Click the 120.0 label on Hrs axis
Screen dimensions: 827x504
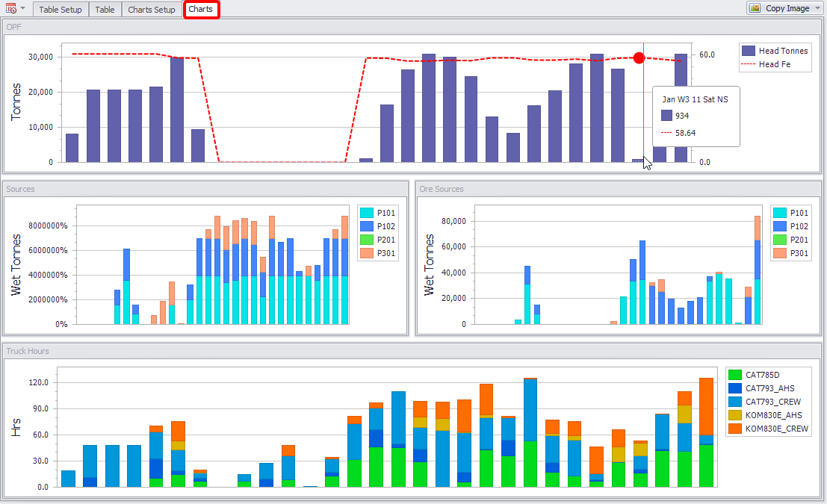39,383
